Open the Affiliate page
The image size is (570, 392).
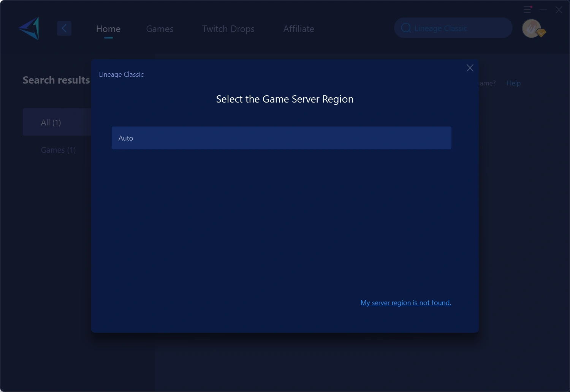(299, 28)
